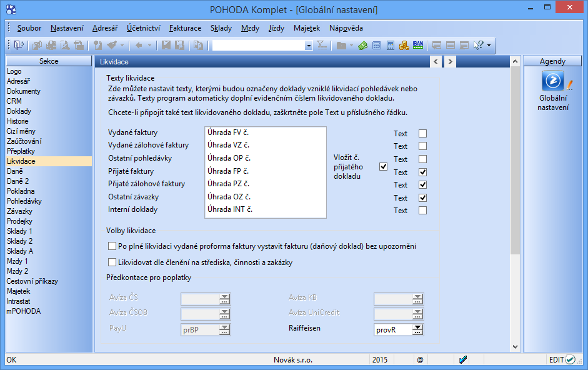Click the first grayed comment bubble icon

(437, 46)
